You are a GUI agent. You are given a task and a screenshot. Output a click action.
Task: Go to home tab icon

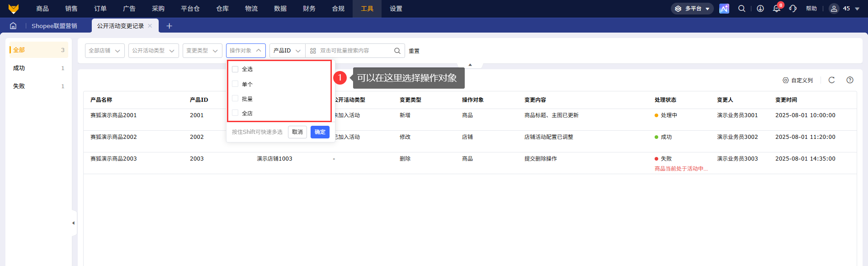coord(13,26)
